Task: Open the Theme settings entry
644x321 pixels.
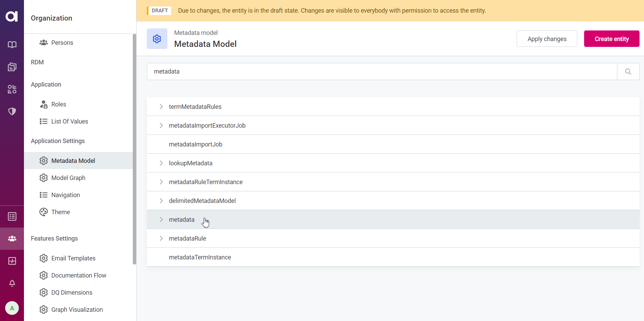Action: (60, 212)
